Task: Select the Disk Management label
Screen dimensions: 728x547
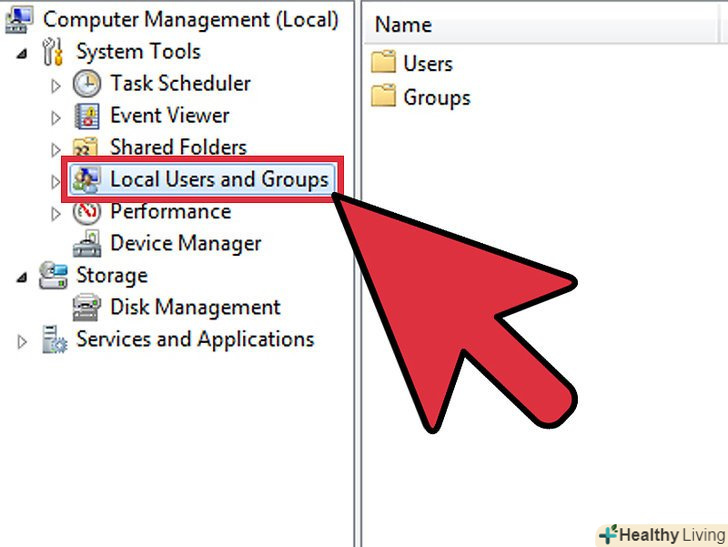Action: 195,307
